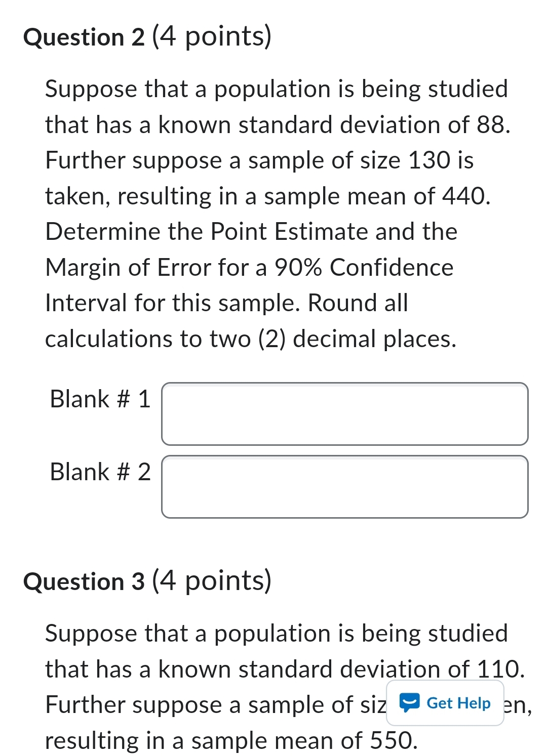Click the 'Blank # 2' label
The image size is (547, 756).
point(100,472)
